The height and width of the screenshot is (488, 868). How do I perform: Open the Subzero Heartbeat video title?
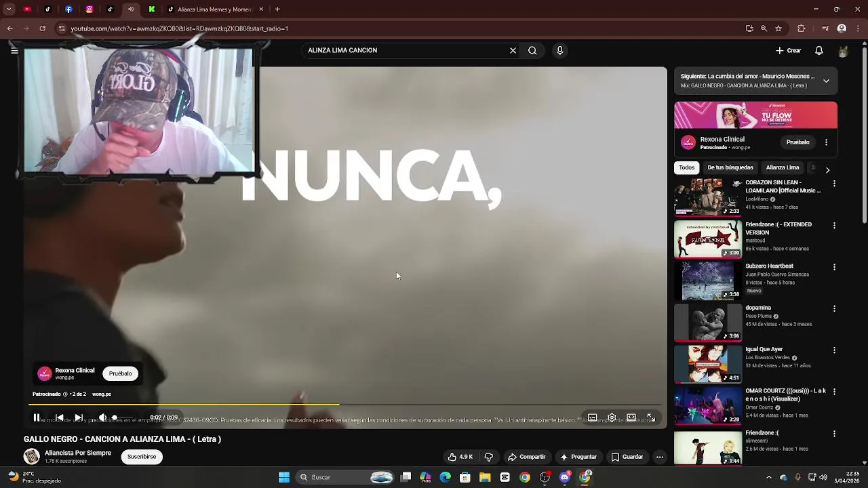769,266
